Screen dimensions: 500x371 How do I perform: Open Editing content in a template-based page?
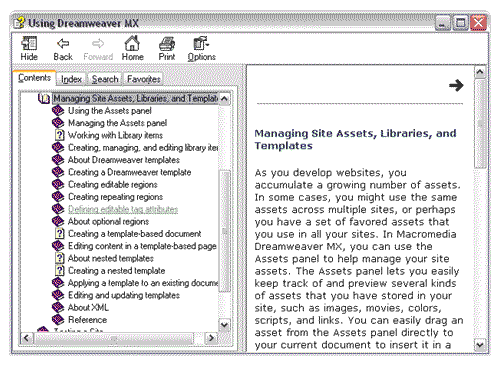pos(142,246)
